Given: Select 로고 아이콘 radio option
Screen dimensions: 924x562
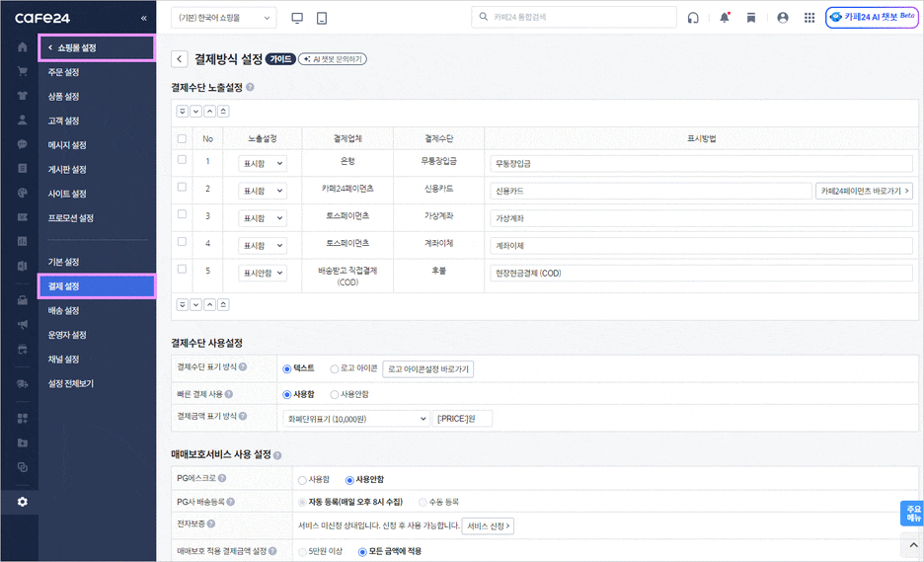Looking at the screenshot, I should [334, 369].
